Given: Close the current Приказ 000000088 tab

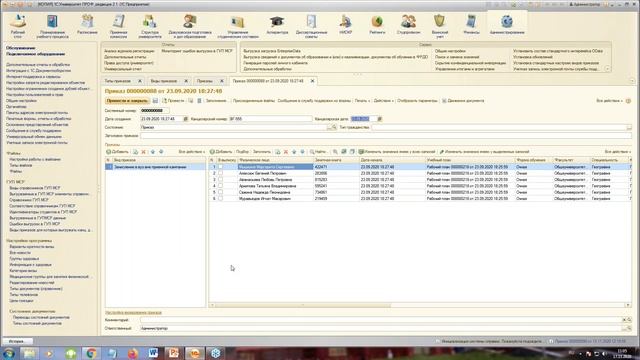Looking at the screenshot, I should click(x=312, y=81).
